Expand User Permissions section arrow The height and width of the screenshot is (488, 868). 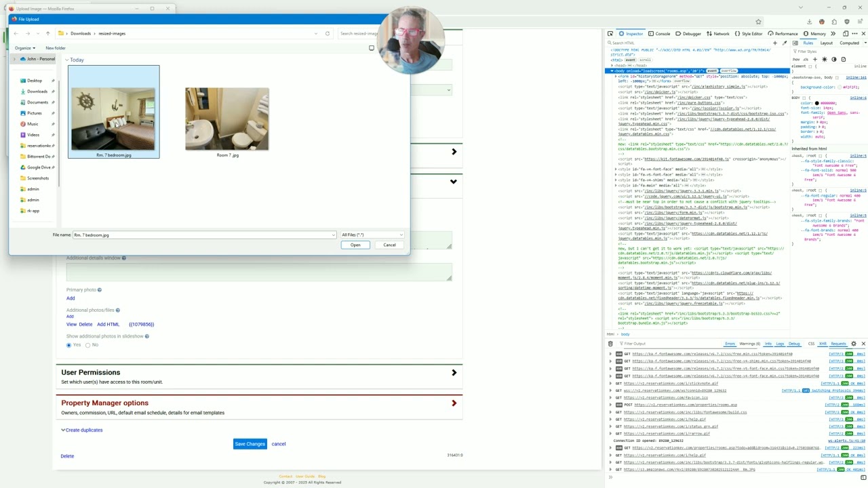[454, 373]
